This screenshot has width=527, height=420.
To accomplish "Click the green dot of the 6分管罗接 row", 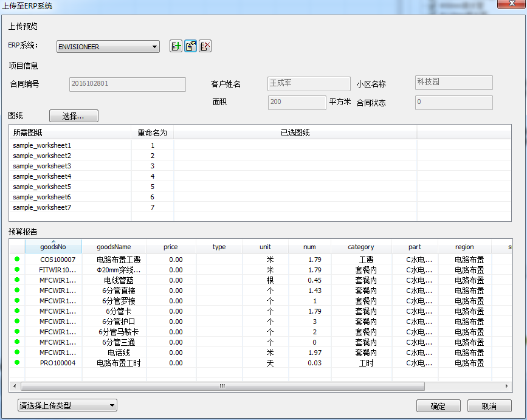I will point(17,300).
